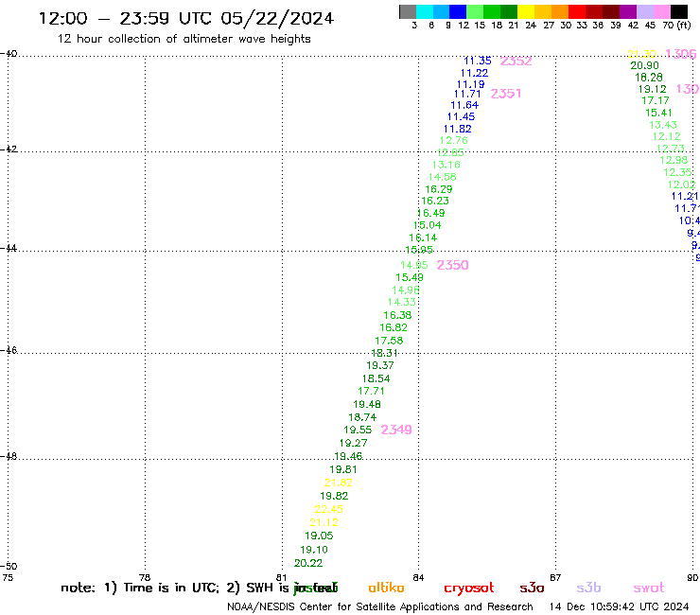
Task: Click the wave height value 19.05
Action: point(319,536)
